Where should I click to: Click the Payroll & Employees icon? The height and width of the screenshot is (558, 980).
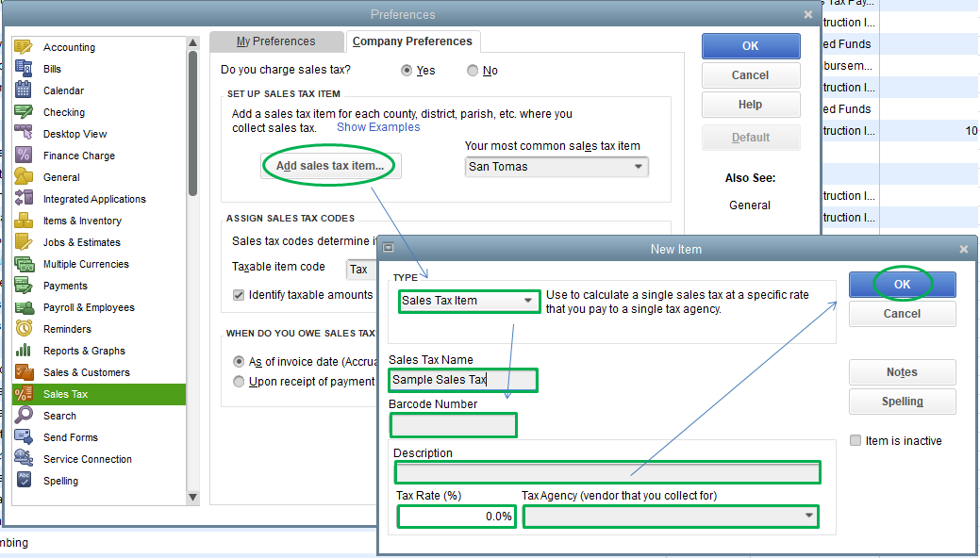click(24, 307)
